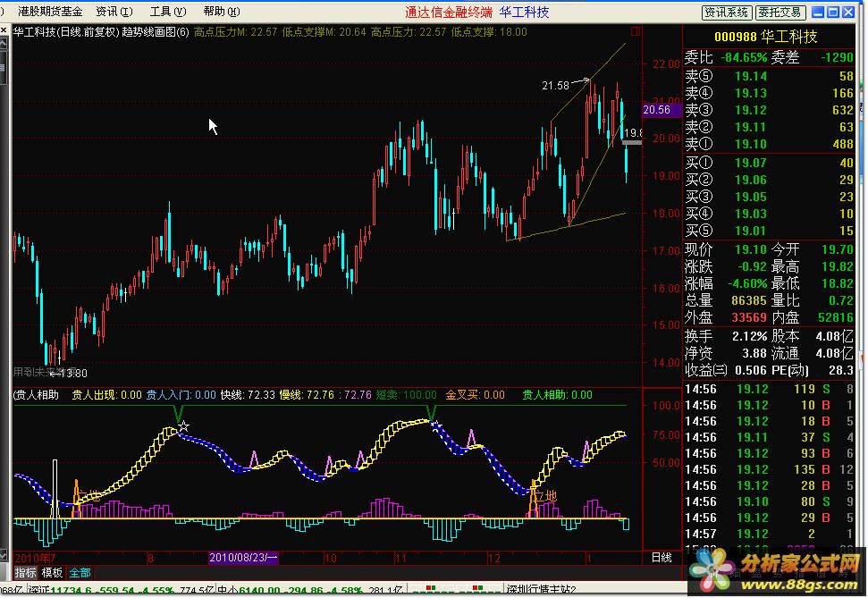Click the 委比 value -84.65%
Screen dimensions: 868x598
[744, 57]
